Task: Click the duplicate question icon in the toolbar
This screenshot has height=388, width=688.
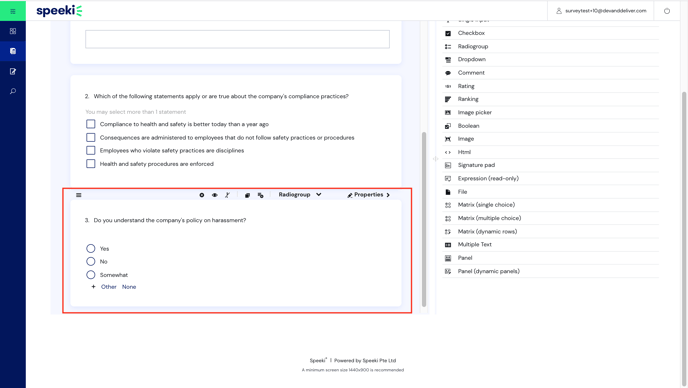Action: (247, 195)
